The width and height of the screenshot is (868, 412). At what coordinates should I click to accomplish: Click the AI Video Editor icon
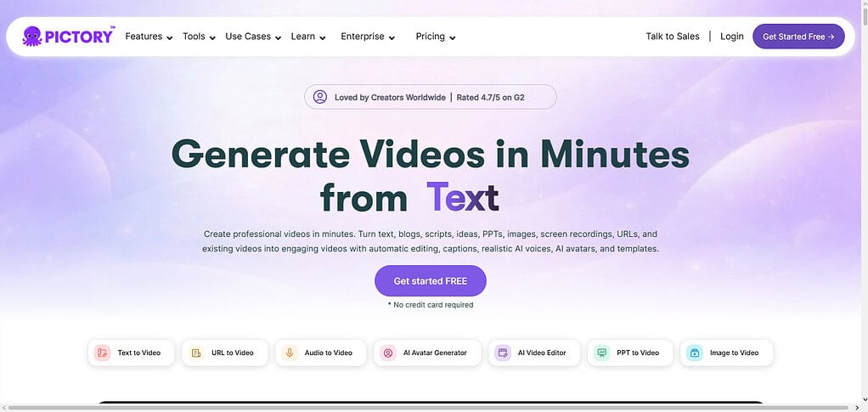click(x=503, y=353)
